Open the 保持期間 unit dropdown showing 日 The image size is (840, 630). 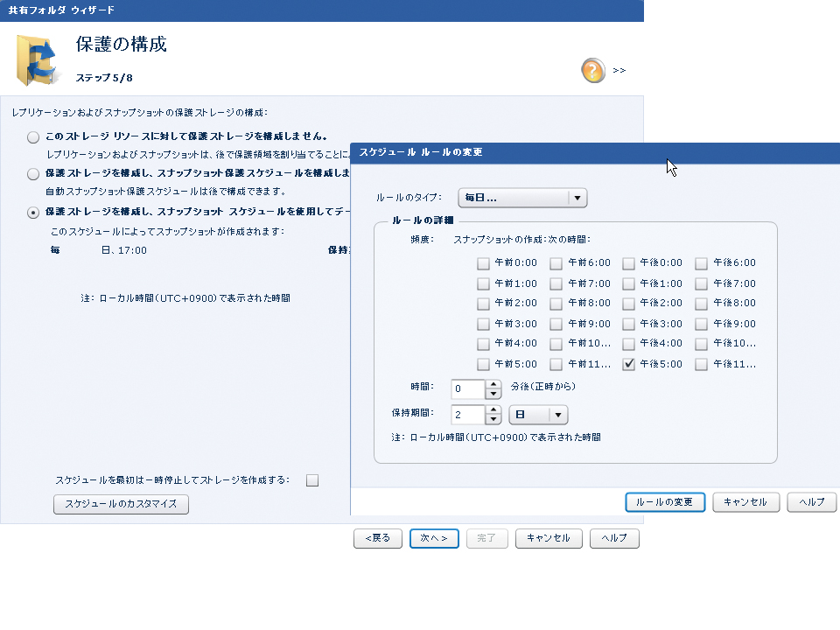click(x=538, y=415)
